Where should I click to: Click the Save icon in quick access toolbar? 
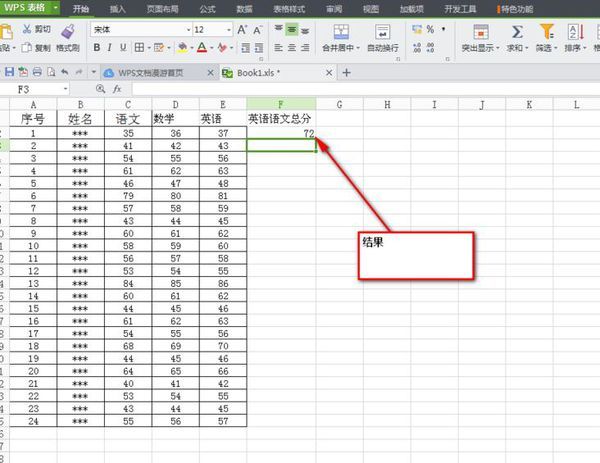coord(10,72)
